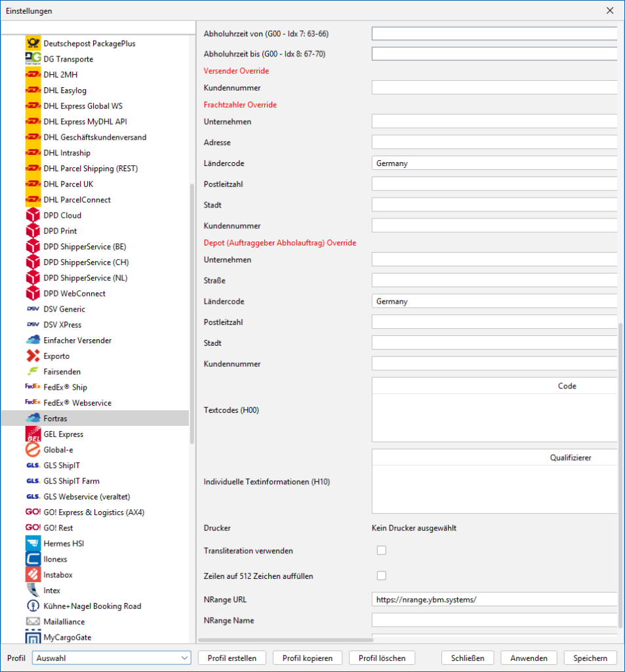Click Versender Override Kundennummer field

(494, 87)
